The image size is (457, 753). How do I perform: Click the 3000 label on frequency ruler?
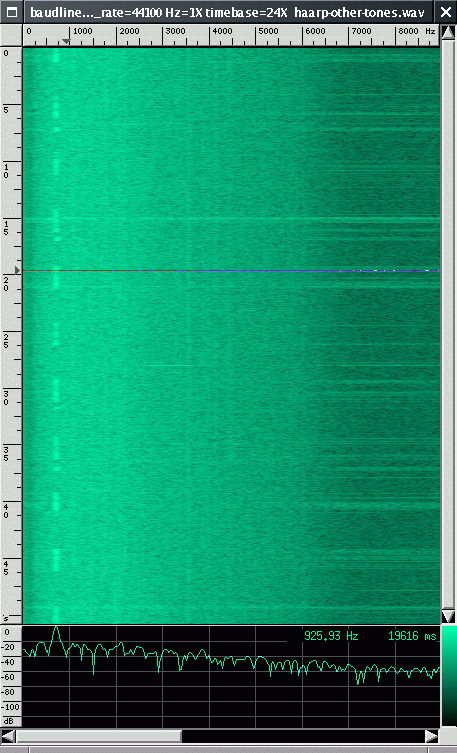(176, 31)
